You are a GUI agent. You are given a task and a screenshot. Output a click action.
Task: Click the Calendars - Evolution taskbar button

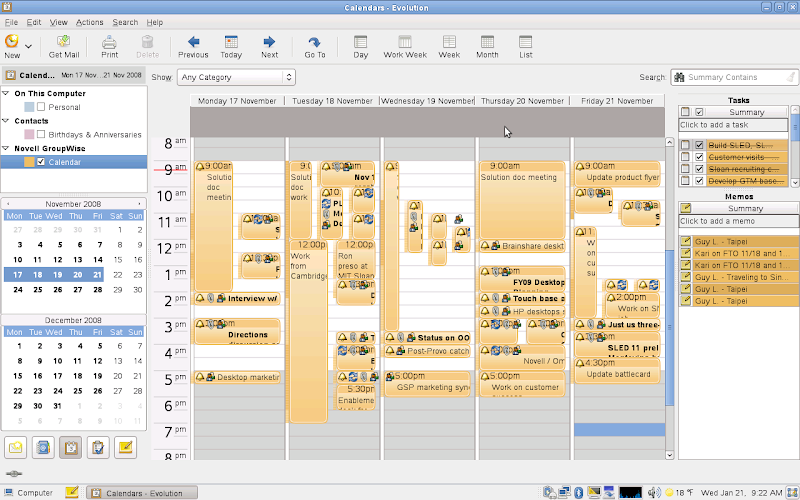tap(142, 493)
